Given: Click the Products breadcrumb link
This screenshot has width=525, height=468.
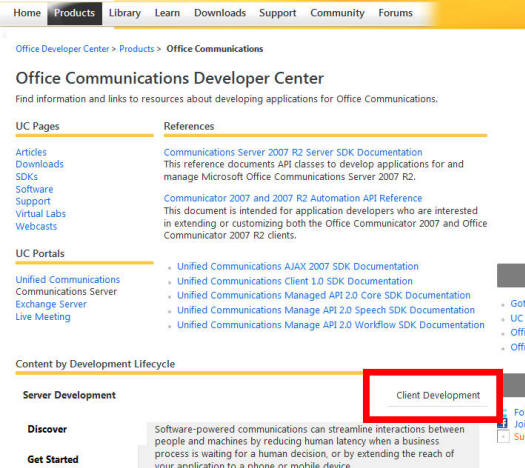Looking at the screenshot, I should click(137, 49).
